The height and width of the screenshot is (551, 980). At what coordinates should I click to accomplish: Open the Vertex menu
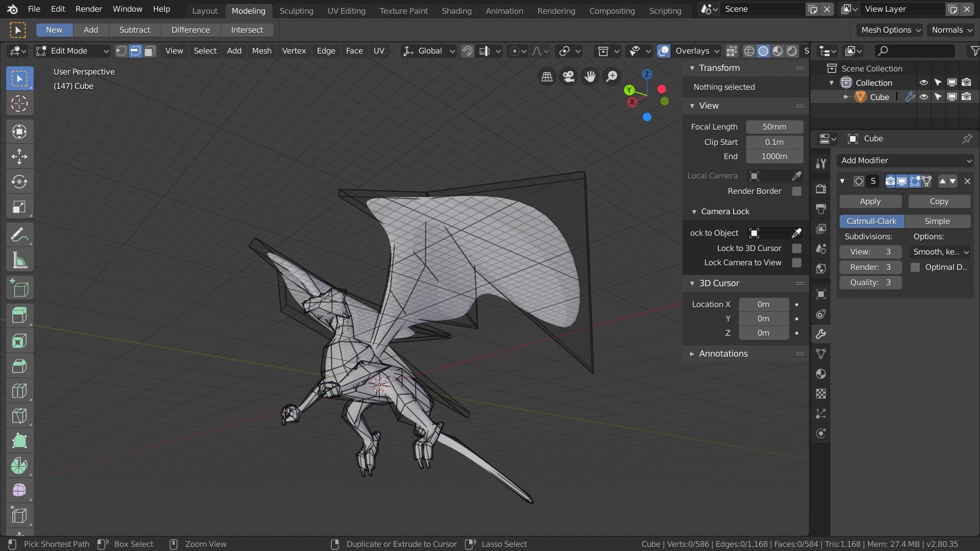294,51
